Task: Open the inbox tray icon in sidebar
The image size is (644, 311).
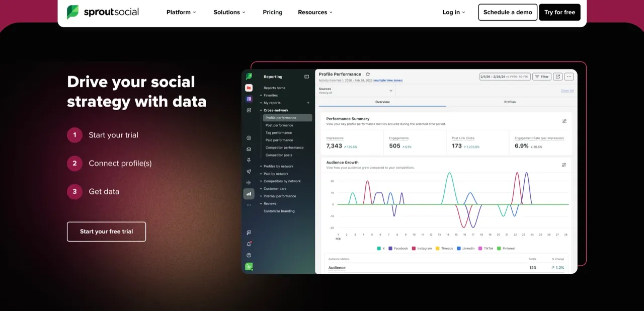Action: tap(249, 149)
